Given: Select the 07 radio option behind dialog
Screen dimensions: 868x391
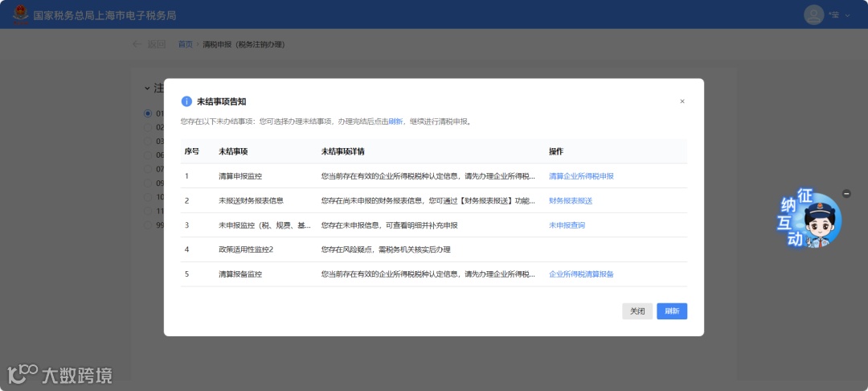Looking at the screenshot, I should (x=148, y=169).
